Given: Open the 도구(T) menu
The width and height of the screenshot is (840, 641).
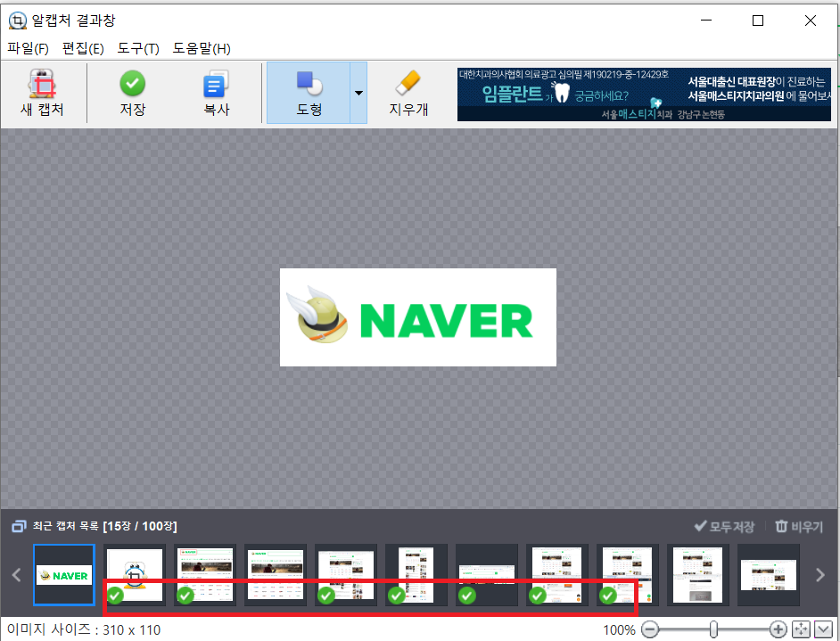Looking at the screenshot, I should (138, 49).
